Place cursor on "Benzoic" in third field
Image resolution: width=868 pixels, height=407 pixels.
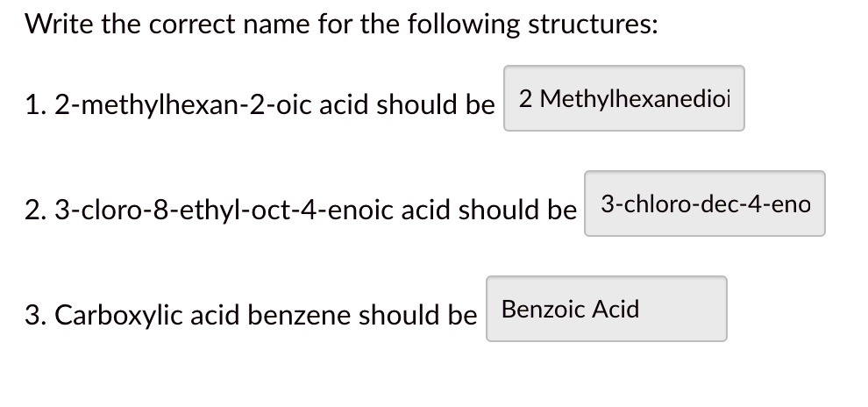pyautogui.click(x=544, y=309)
